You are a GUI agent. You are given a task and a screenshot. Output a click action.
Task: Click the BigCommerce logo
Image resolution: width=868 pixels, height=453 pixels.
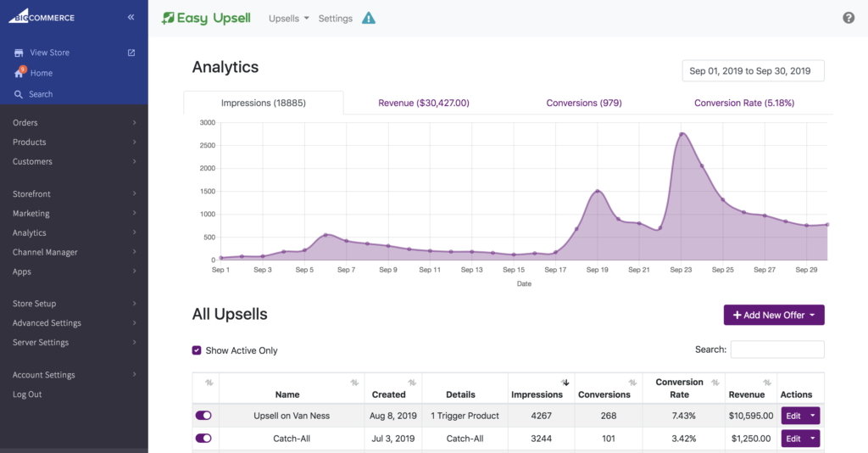[42, 16]
